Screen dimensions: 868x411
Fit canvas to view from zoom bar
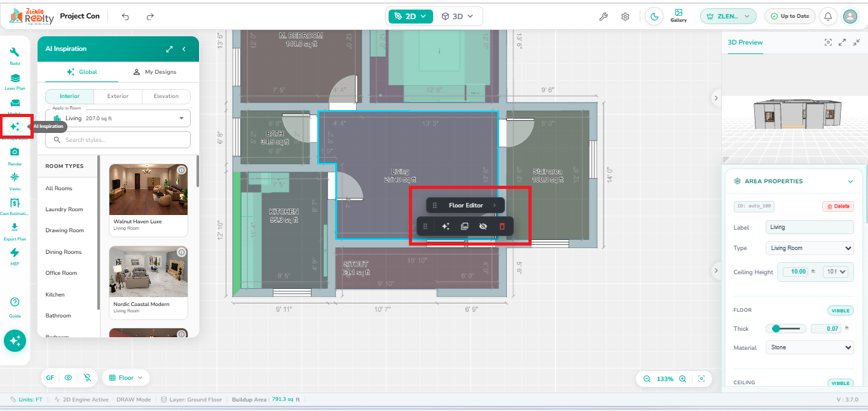point(701,379)
